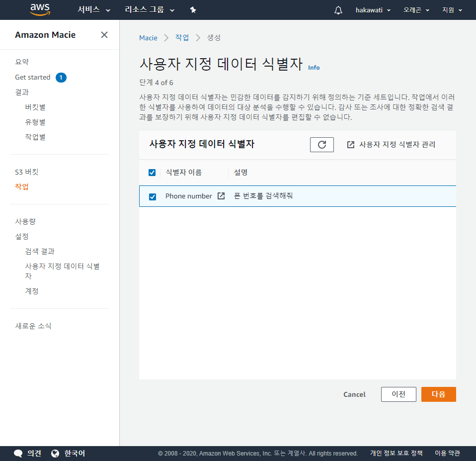The height and width of the screenshot is (461, 476).
Task: Click the 단계 4 of 6 step text
Action: [x=156, y=83]
